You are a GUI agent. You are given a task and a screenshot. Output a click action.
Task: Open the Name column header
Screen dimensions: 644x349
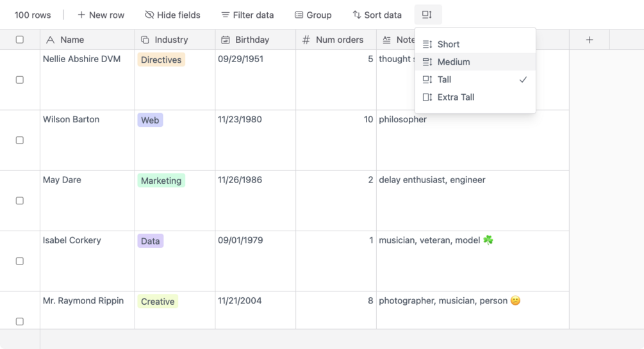[x=72, y=40]
